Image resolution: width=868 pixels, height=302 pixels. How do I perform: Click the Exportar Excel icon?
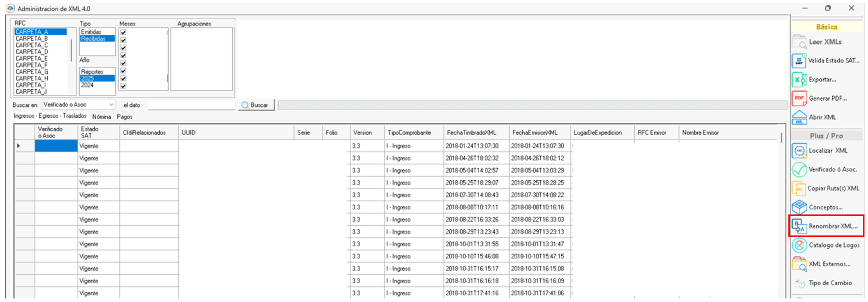pyautogui.click(x=799, y=80)
